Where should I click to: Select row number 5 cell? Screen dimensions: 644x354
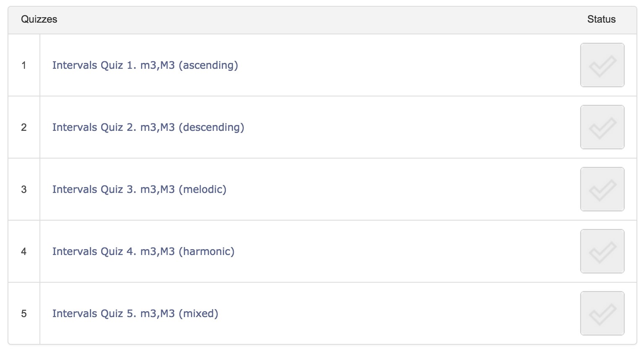pos(24,313)
